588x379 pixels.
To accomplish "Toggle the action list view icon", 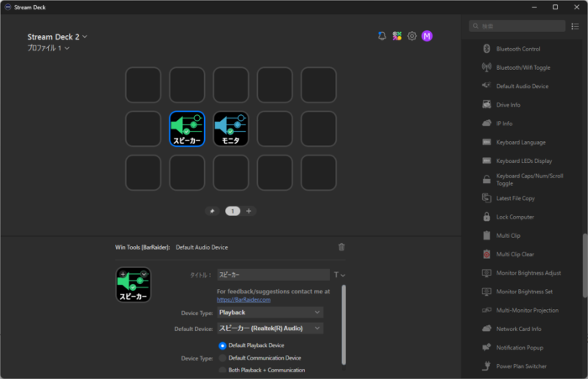I will pos(575,26).
